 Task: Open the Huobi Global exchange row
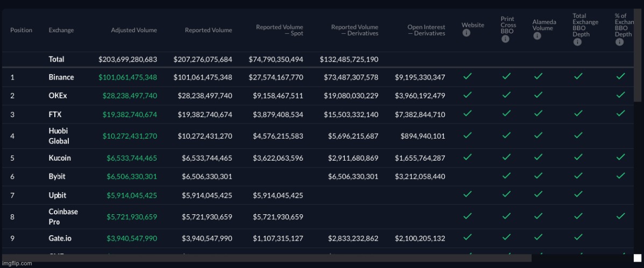pyautogui.click(x=318, y=136)
